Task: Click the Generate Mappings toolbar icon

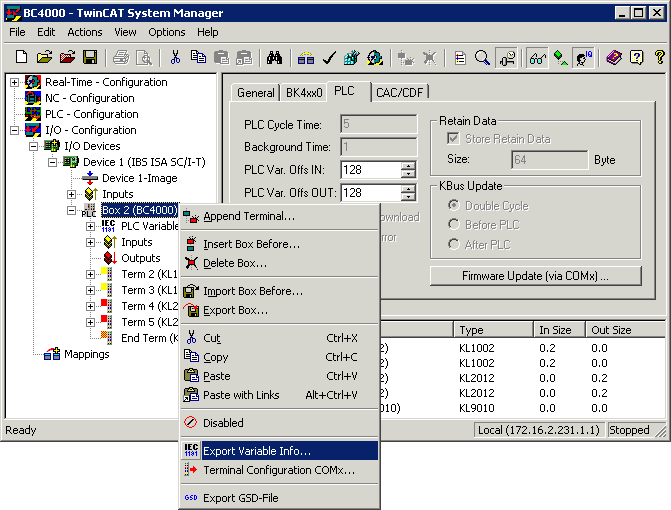Action: click(x=306, y=57)
